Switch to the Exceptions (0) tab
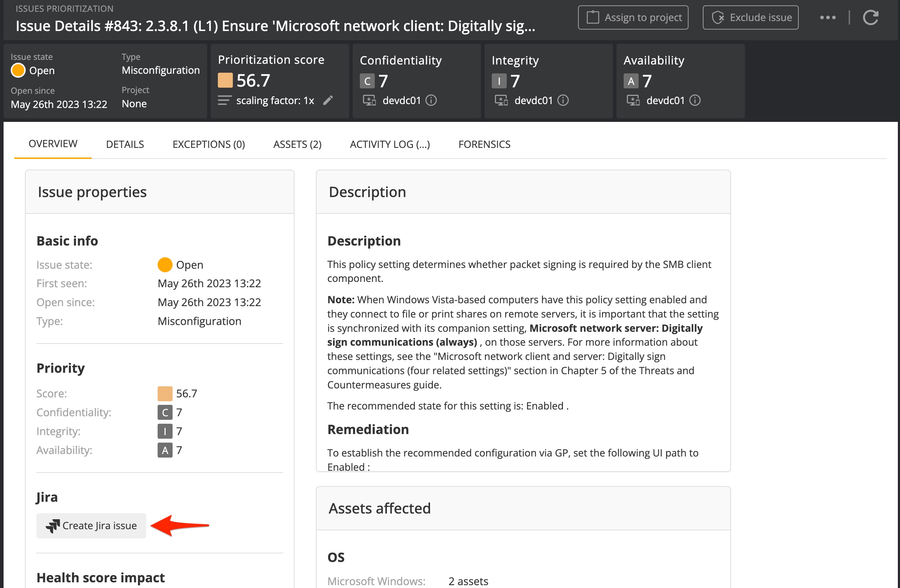This screenshot has height=588, width=900. [x=208, y=144]
